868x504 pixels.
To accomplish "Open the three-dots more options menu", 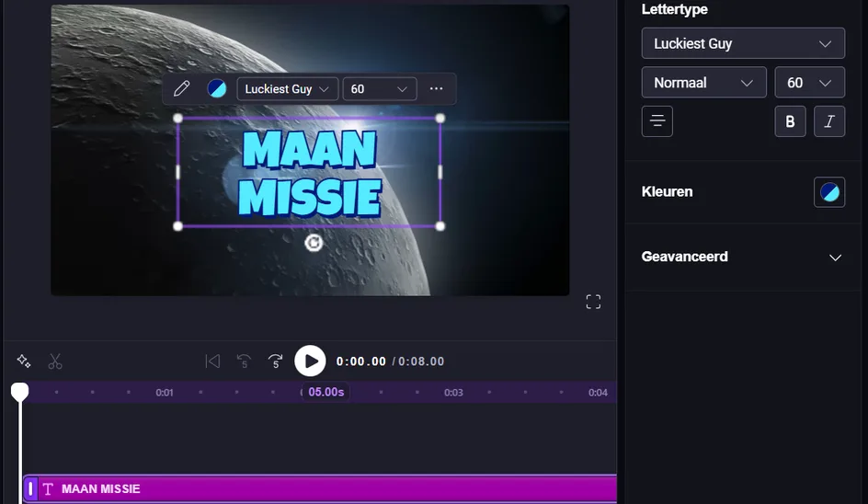I will pyautogui.click(x=436, y=88).
